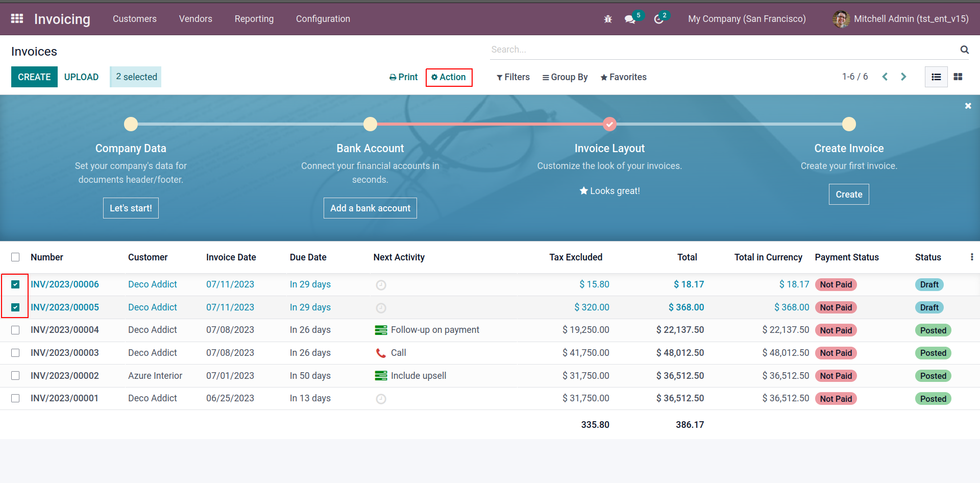Click activity clock icon for INV/2023/00005
The height and width of the screenshot is (483, 980).
tap(381, 308)
